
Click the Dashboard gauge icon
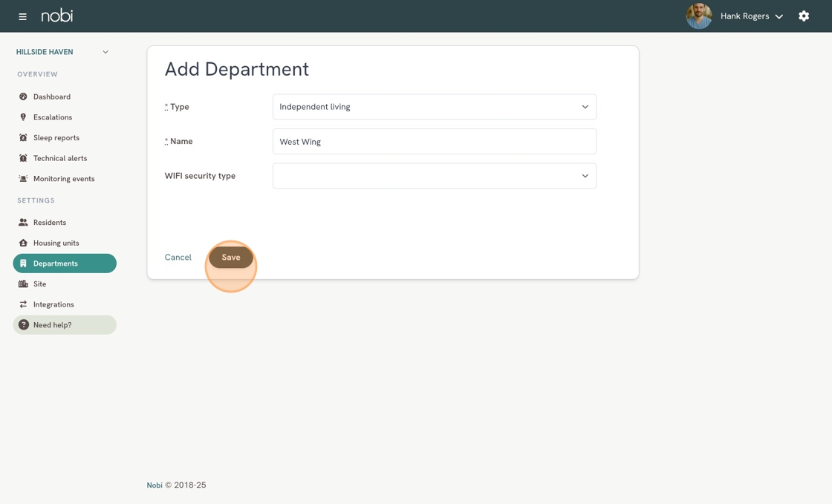[x=23, y=96]
